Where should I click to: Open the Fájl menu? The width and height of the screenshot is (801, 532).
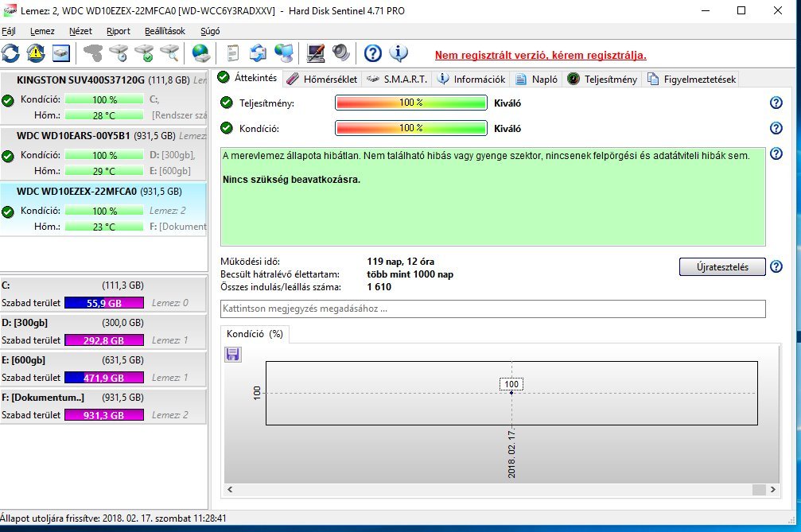(x=9, y=31)
